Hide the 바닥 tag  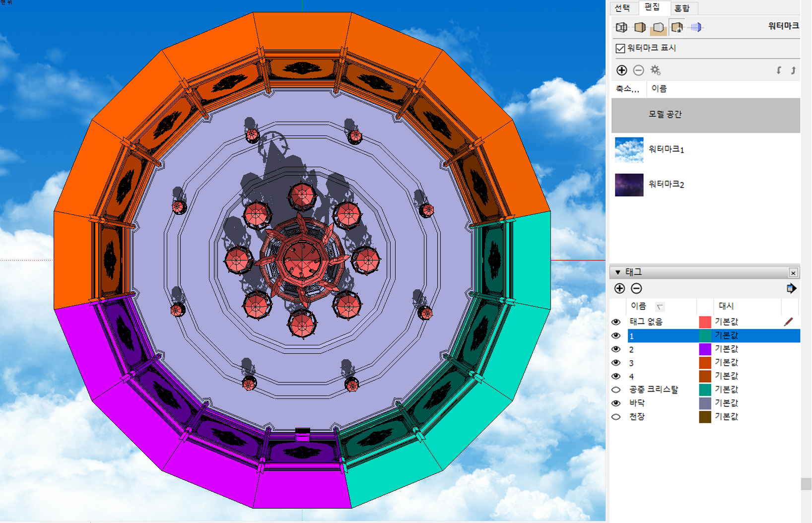(616, 403)
